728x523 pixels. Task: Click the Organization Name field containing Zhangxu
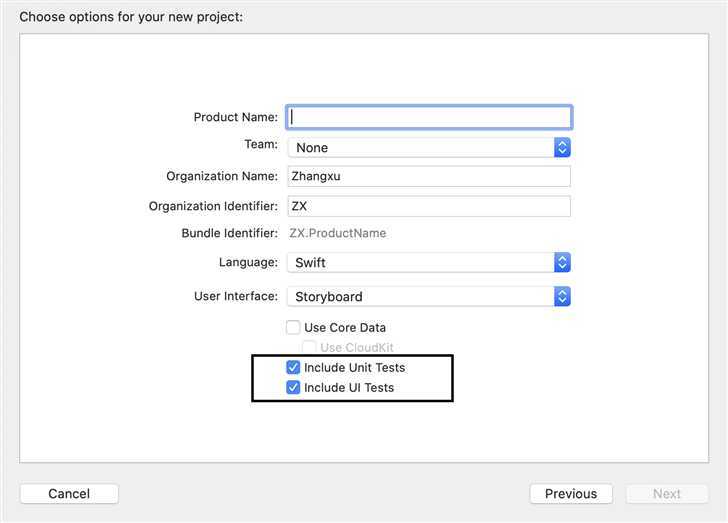pyautogui.click(x=429, y=176)
